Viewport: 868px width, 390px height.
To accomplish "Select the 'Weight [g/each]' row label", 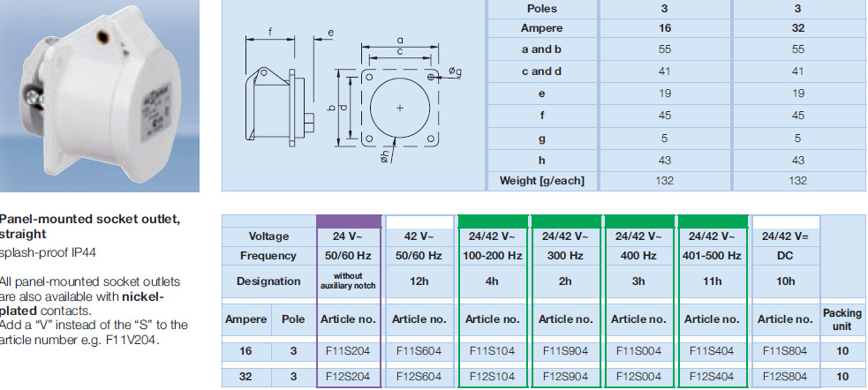I will [x=541, y=181].
